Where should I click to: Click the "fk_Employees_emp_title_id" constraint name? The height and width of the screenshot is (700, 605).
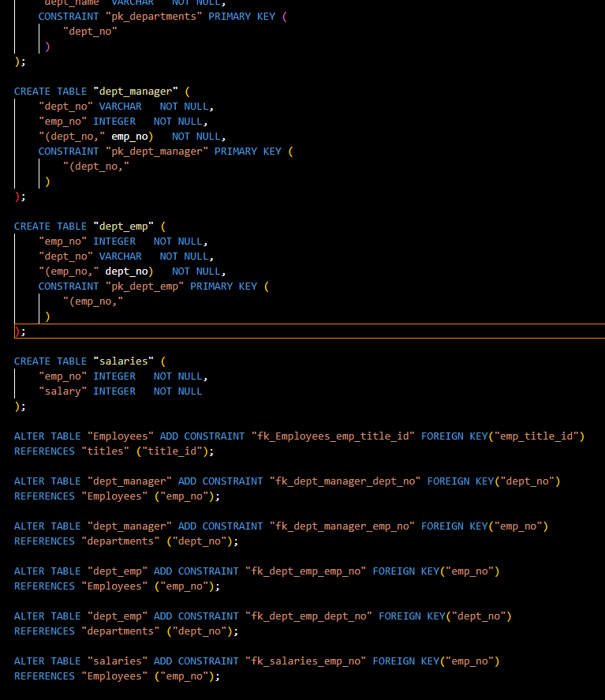coord(333,436)
